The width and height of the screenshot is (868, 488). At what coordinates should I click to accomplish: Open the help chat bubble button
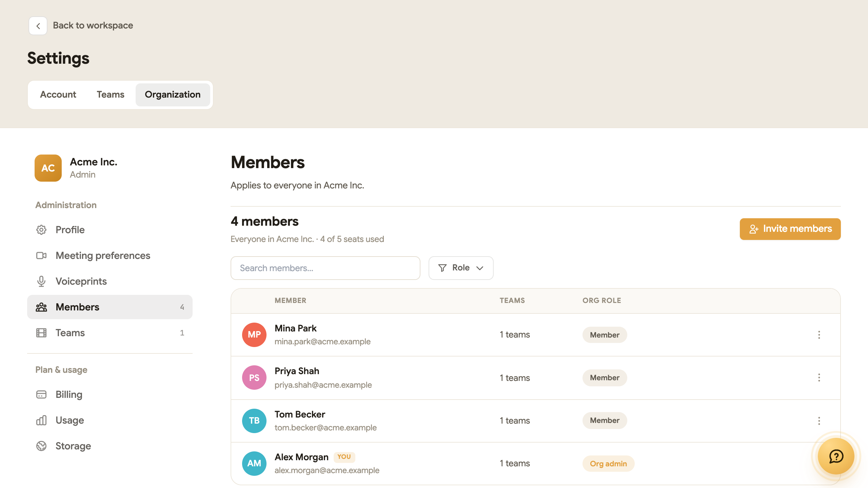tap(836, 456)
